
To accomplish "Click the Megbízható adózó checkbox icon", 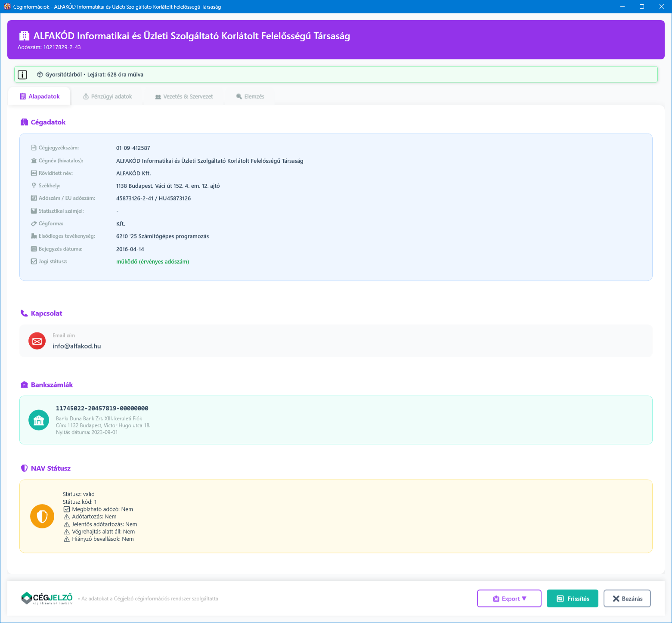I will tap(67, 509).
